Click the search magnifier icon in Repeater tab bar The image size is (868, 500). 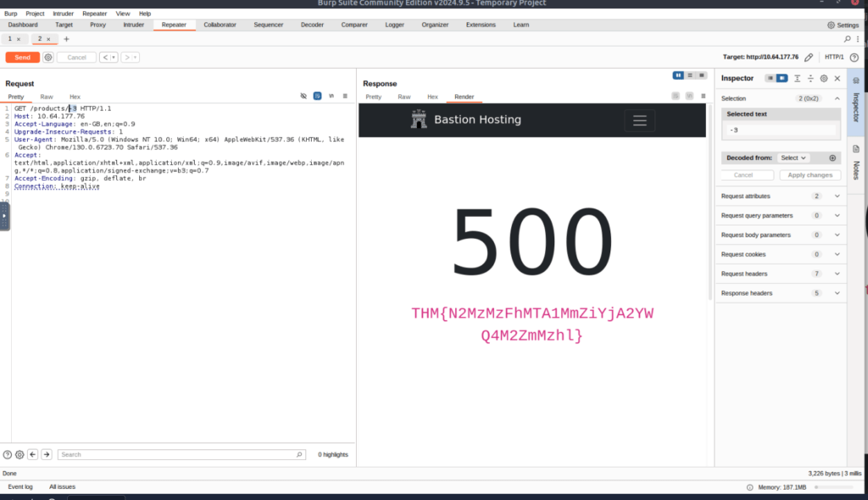pos(847,39)
